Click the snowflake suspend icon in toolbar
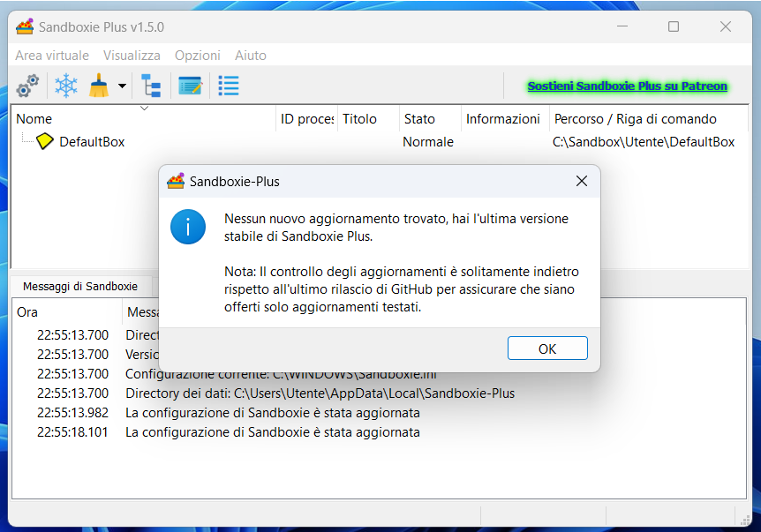761x532 pixels. point(66,86)
